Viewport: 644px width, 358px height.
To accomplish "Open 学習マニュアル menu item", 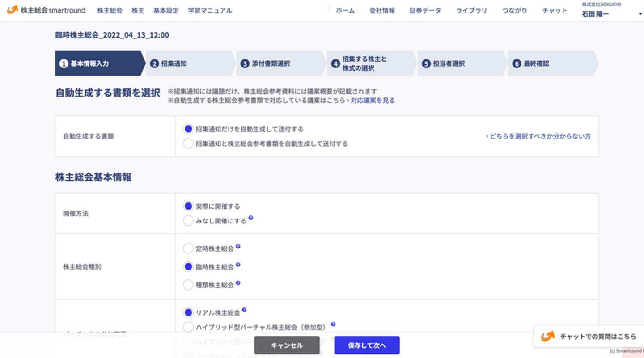I will [x=210, y=11].
